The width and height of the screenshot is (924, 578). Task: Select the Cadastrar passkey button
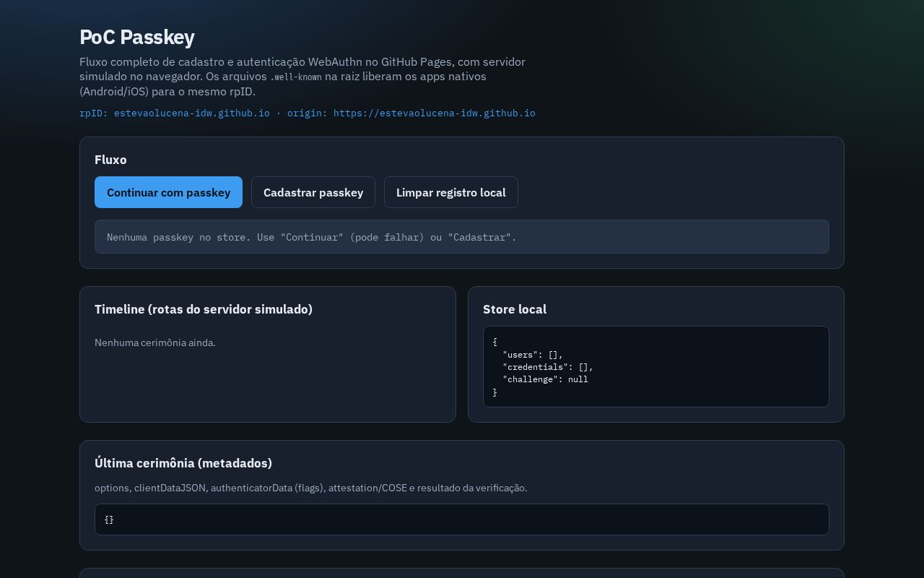pos(313,192)
